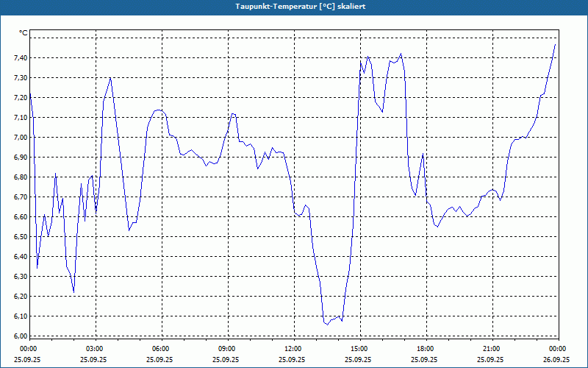Click the °C unit label on the y-axis
This screenshot has width=588, height=368.
[24, 33]
